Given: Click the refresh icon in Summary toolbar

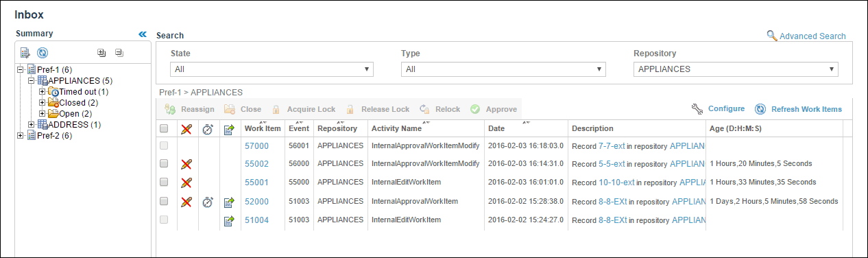Looking at the screenshot, I should pyautogui.click(x=42, y=52).
